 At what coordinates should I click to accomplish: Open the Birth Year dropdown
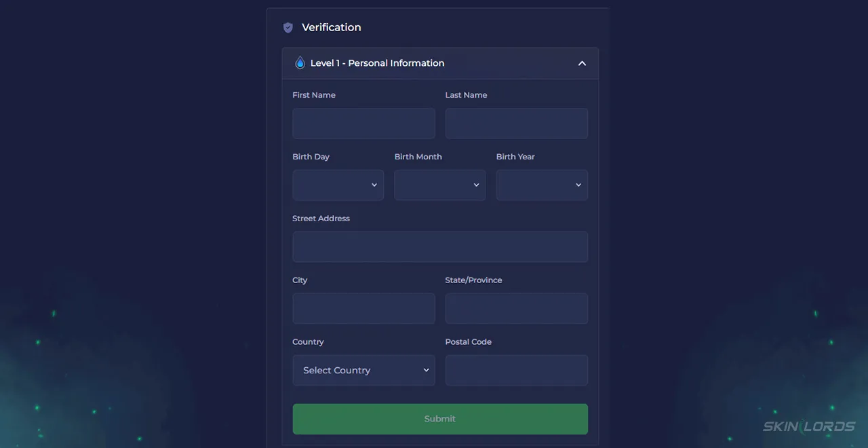[542, 185]
